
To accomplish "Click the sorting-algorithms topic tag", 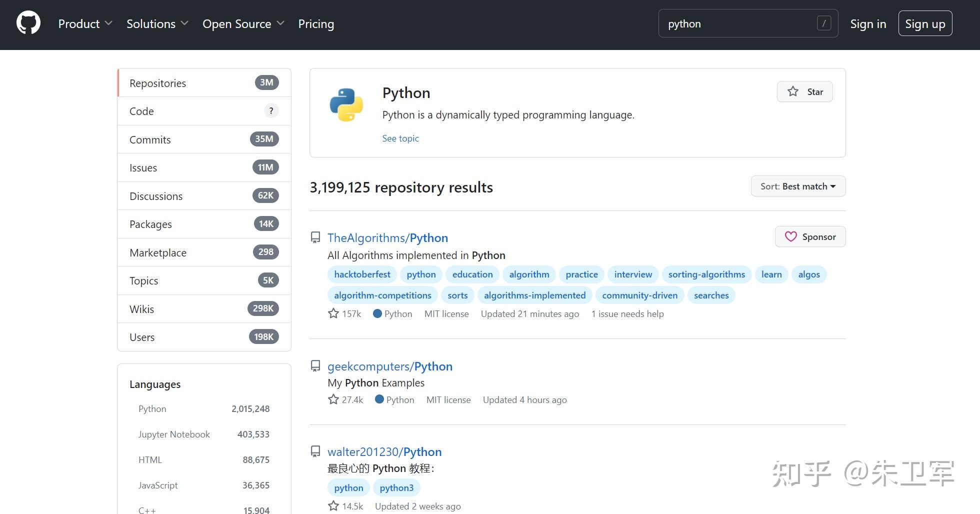I will click(706, 274).
